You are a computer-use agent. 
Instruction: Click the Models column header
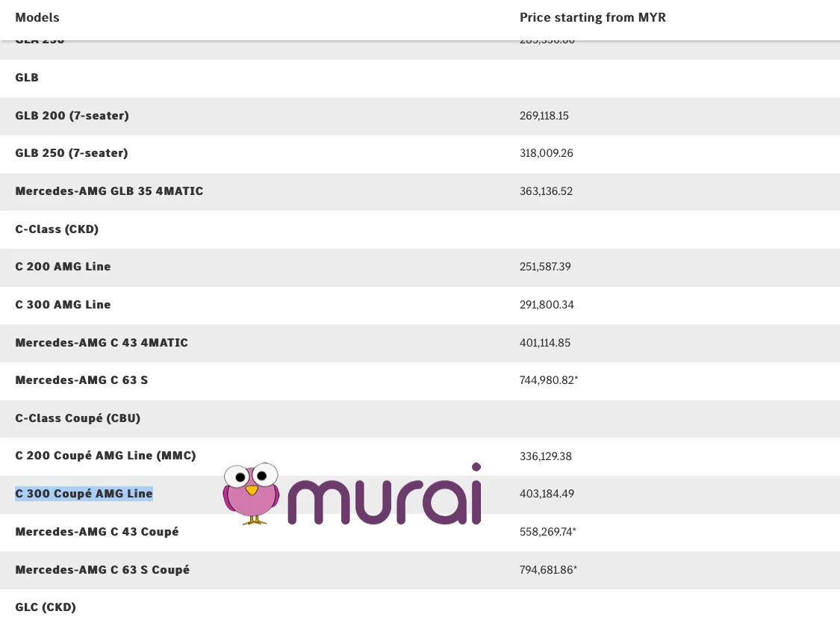pos(37,17)
